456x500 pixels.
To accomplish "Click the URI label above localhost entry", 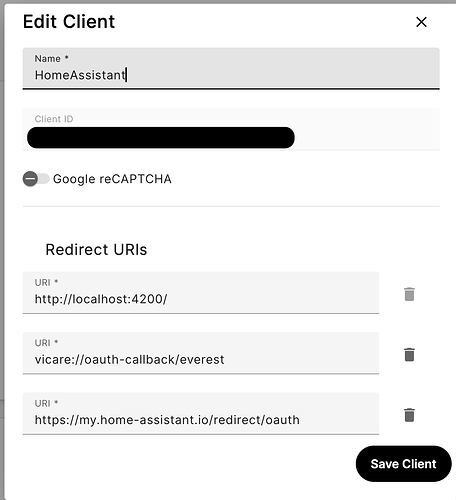I will coord(46,282).
